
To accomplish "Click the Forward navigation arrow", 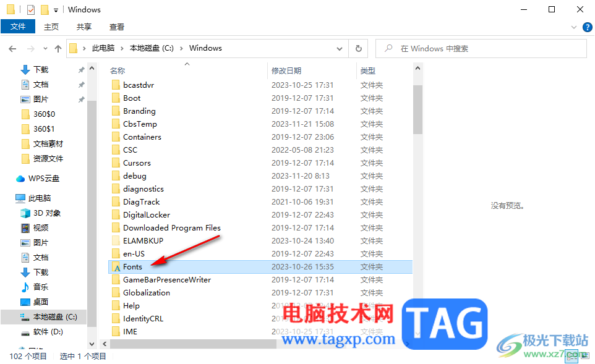I will pyautogui.click(x=31, y=49).
